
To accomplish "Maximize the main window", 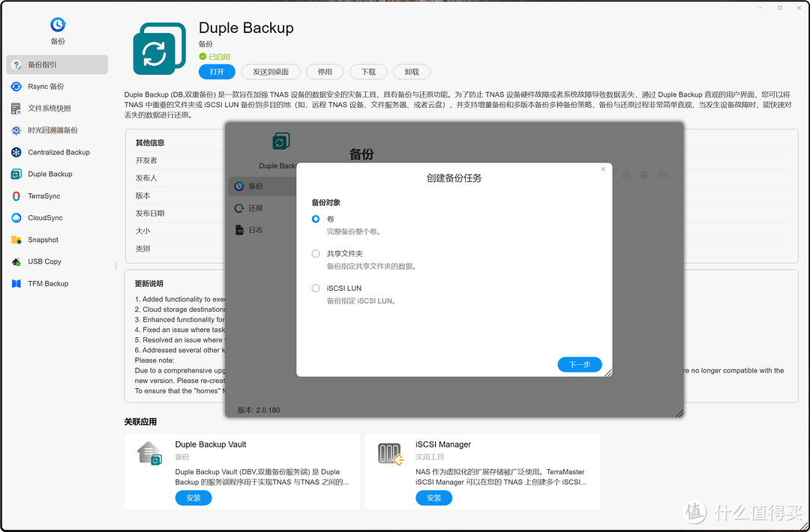I will click(779, 7).
